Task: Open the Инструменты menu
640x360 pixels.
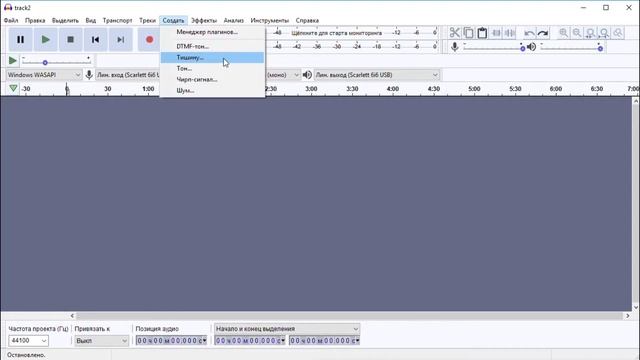Action: coord(270,20)
